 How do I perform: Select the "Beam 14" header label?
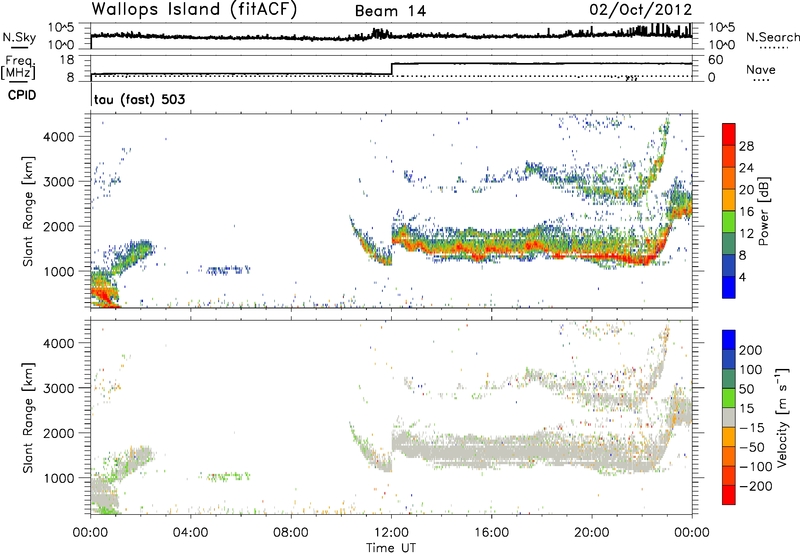pyautogui.click(x=390, y=11)
